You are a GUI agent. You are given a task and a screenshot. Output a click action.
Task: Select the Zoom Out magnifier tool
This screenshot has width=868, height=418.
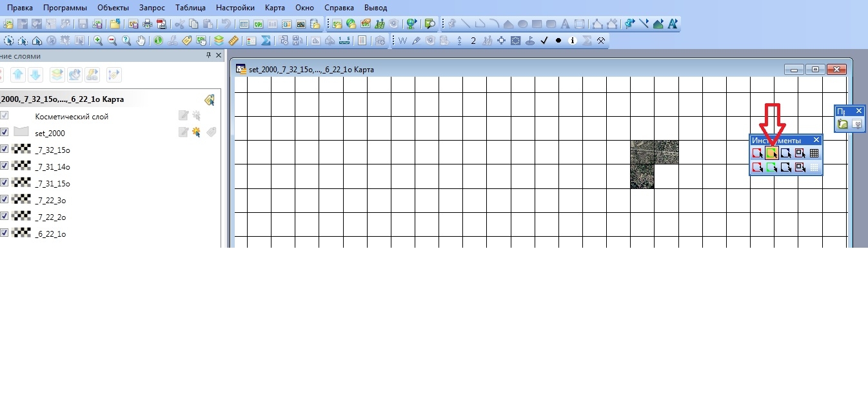coord(112,40)
